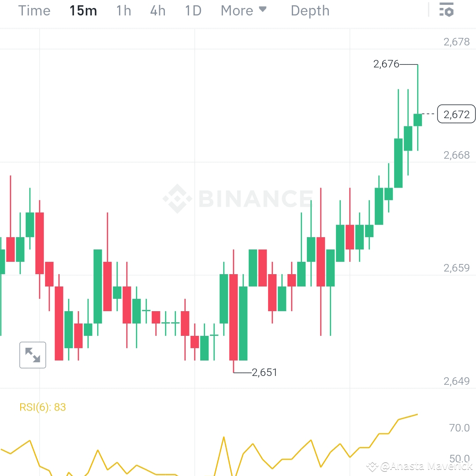View the Depth chart
The height and width of the screenshot is (476, 476).
pyautogui.click(x=309, y=11)
